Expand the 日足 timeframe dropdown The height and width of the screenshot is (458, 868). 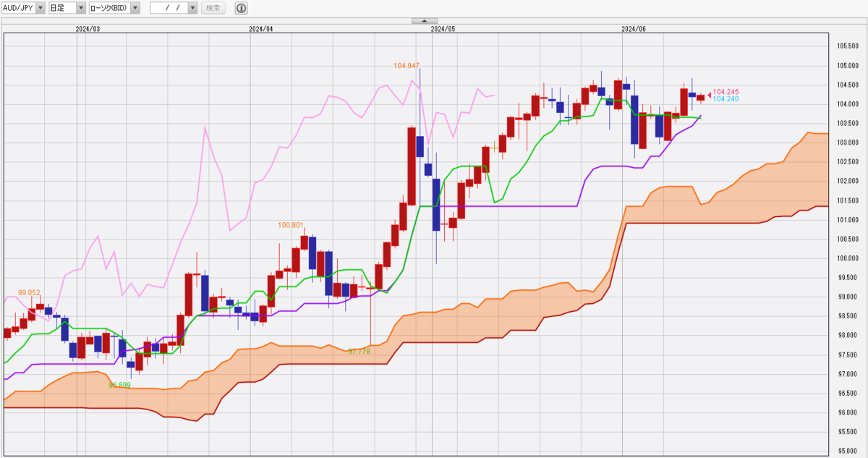point(82,8)
